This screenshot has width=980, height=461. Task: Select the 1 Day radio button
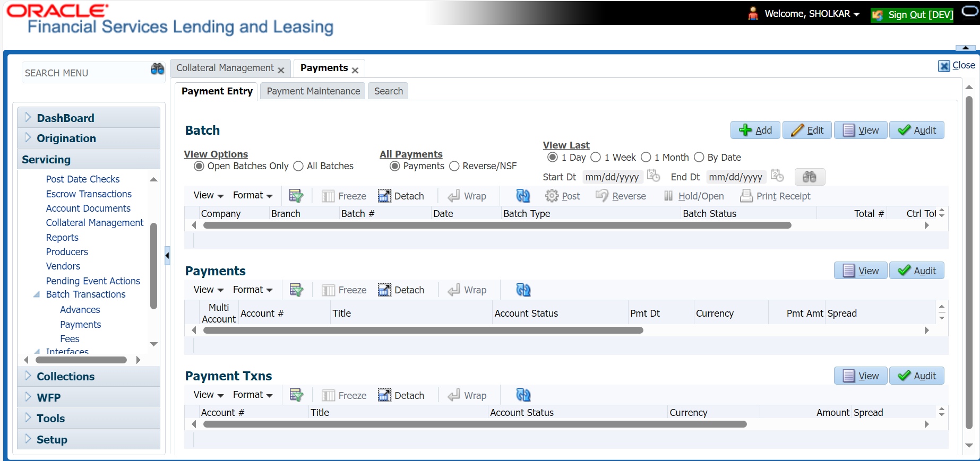point(553,157)
